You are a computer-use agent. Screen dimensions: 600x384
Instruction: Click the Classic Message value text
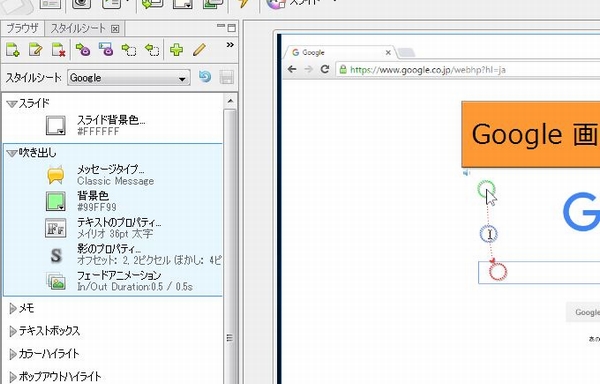pyautogui.click(x=116, y=181)
